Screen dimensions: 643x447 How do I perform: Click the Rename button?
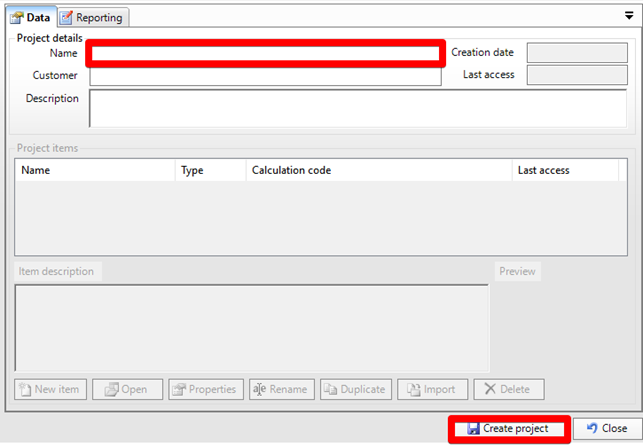click(282, 389)
